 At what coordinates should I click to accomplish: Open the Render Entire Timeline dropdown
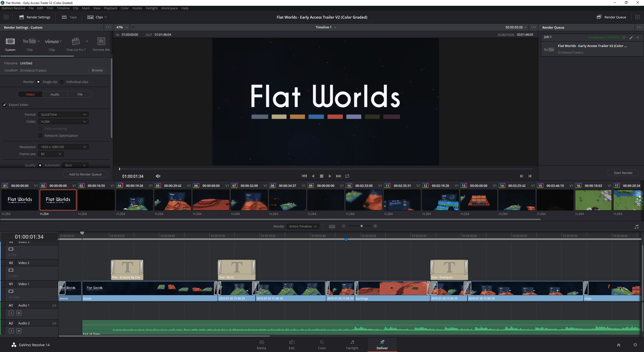[303, 226]
